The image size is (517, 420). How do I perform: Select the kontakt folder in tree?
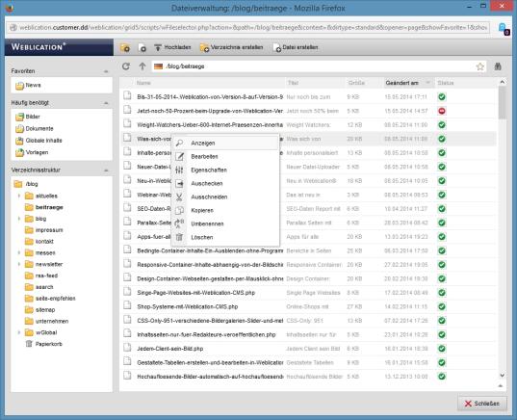[x=39, y=242]
